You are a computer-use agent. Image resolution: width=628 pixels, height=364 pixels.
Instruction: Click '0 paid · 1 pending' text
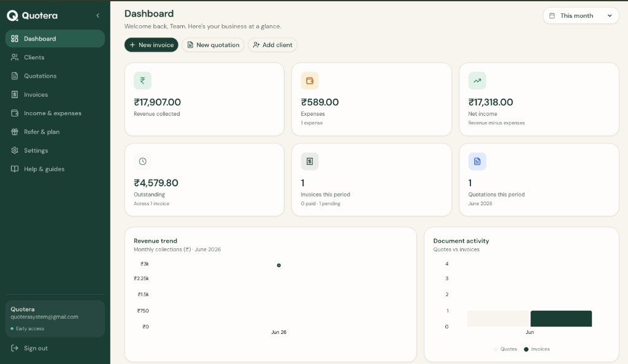point(320,203)
